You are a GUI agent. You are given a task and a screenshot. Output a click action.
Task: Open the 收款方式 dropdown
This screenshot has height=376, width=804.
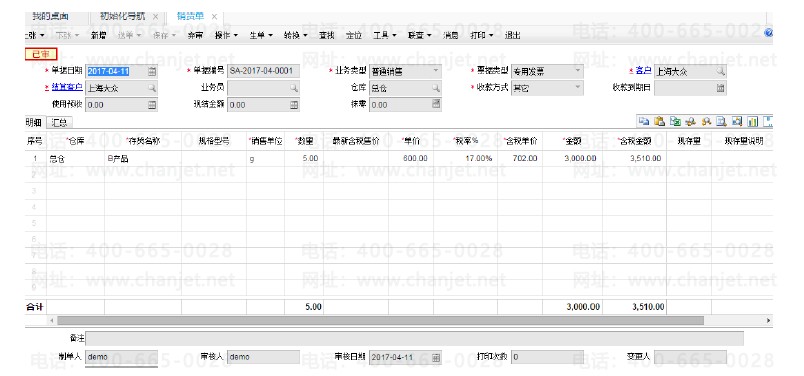point(577,88)
